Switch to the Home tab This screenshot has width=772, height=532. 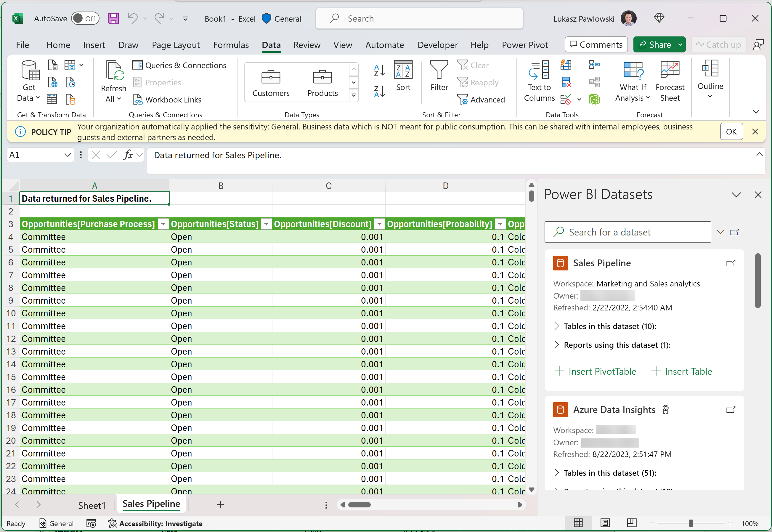pyautogui.click(x=58, y=45)
